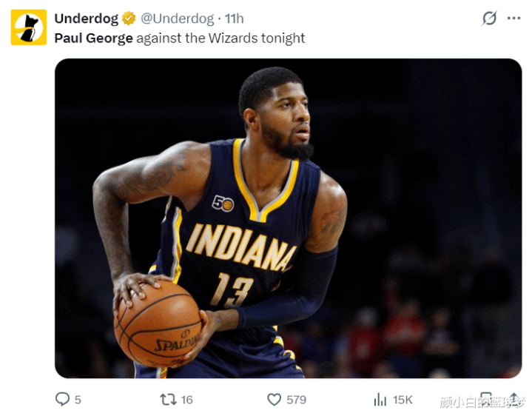Click the reply speech bubble icon

coord(62,399)
